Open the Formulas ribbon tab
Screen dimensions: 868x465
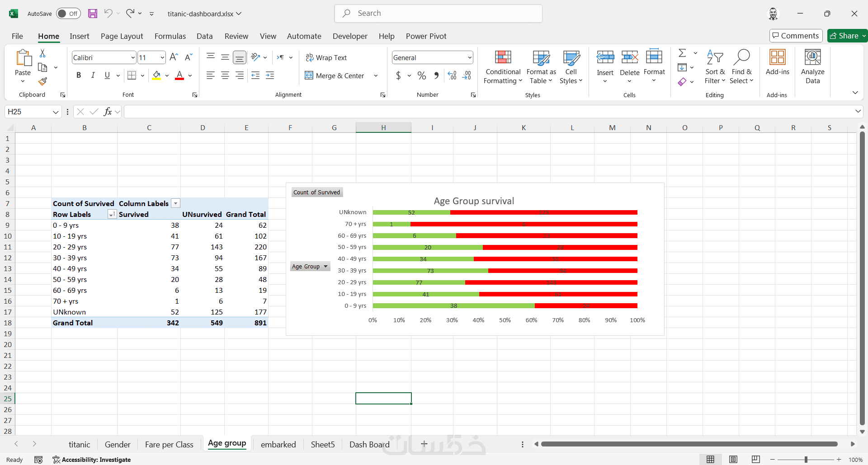170,36
